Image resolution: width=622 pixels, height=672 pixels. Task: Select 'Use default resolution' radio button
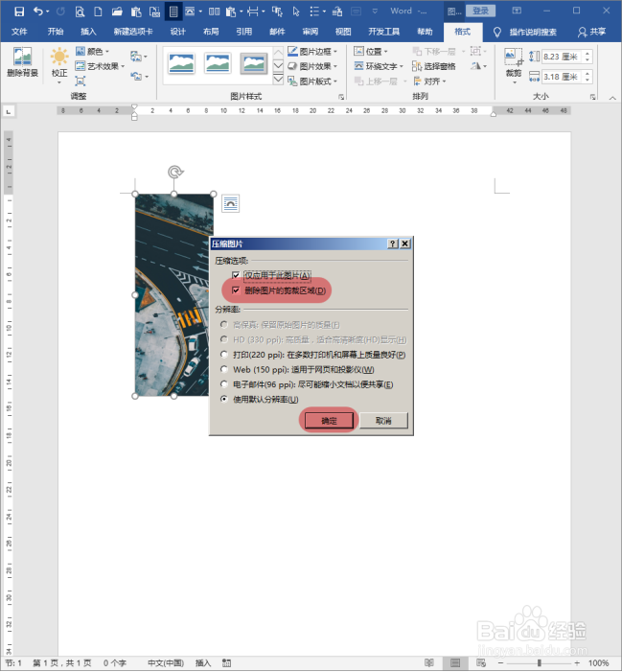[x=224, y=399]
